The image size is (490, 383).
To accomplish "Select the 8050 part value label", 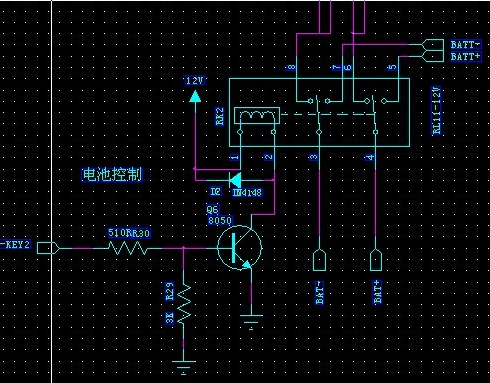I will pyautogui.click(x=220, y=220).
